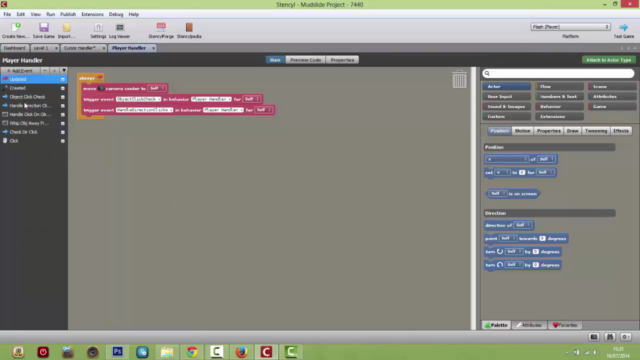The image size is (640, 360).
Task: Open the File menu
Action: click(x=7, y=14)
